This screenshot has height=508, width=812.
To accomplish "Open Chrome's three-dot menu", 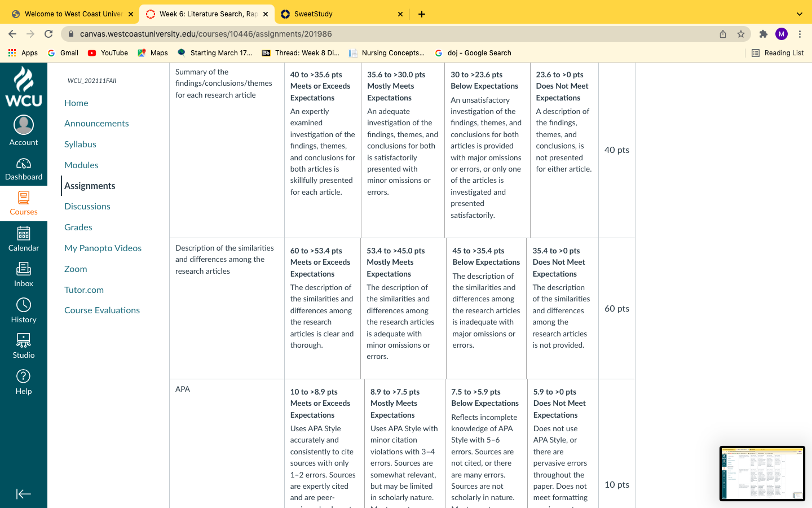I will click(800, 34).
